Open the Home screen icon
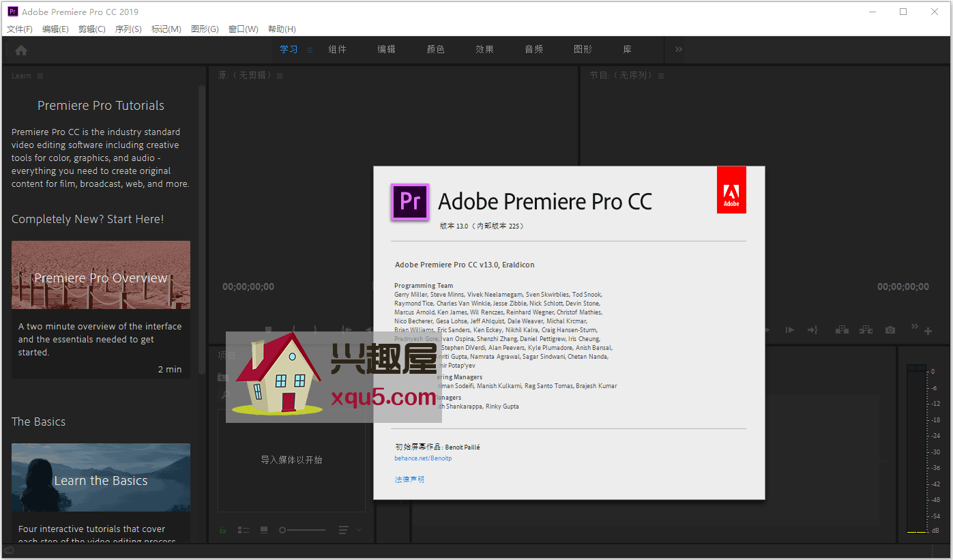Image resolution: width=953 pixels, height=560 pixels. [x=21, y=50]
